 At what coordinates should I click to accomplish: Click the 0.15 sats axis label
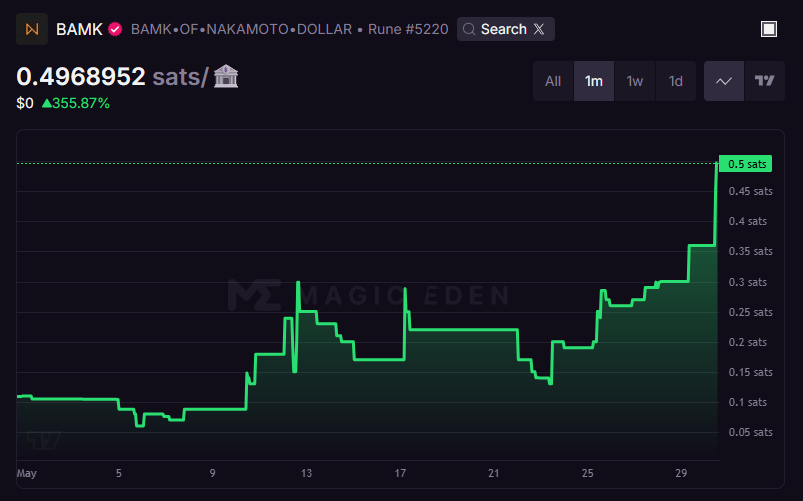[x=750, y=372]
